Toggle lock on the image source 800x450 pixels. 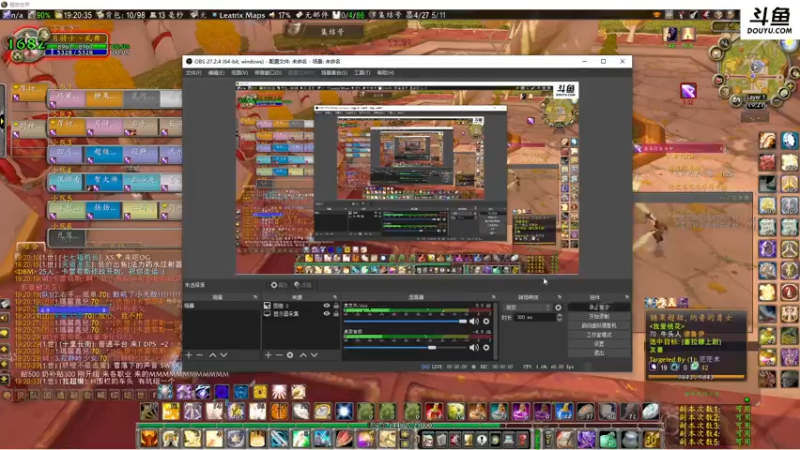[336, 306]
